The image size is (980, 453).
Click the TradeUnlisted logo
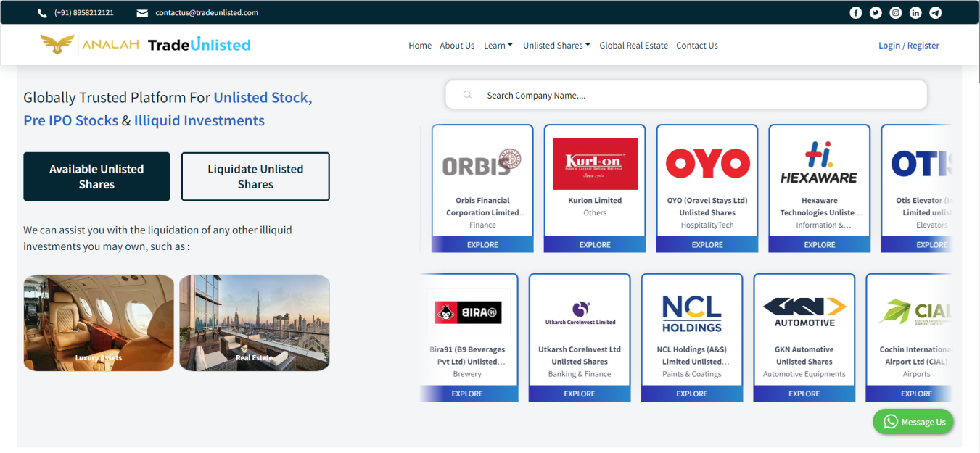(145, 44)
